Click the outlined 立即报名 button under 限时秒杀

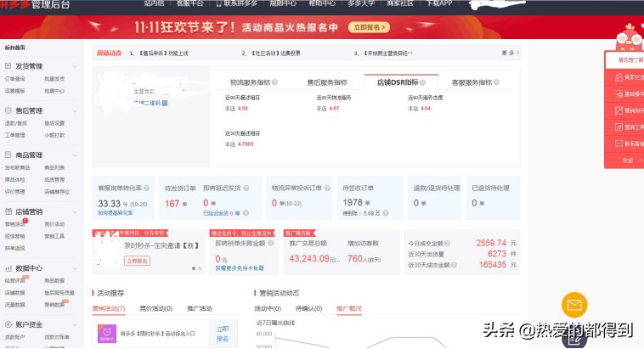pos(137,261)
